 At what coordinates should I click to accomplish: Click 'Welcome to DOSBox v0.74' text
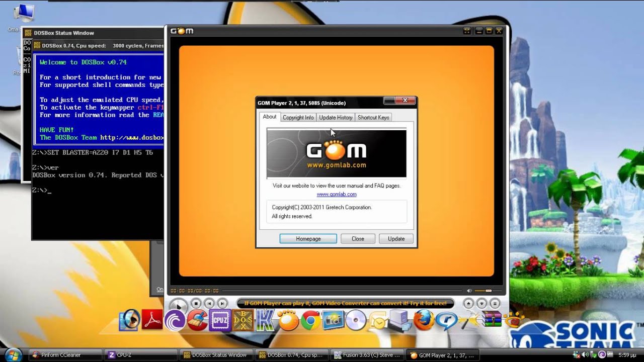coord(83,62)
